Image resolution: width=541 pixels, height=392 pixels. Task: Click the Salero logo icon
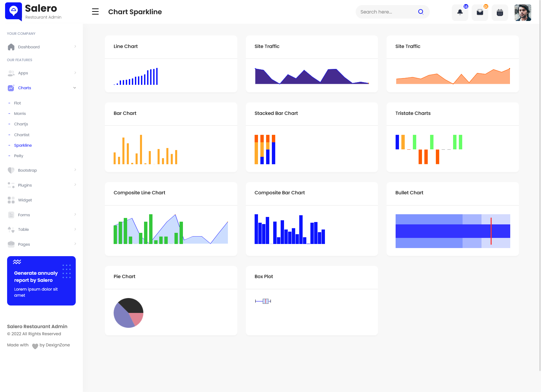[14, 11]
